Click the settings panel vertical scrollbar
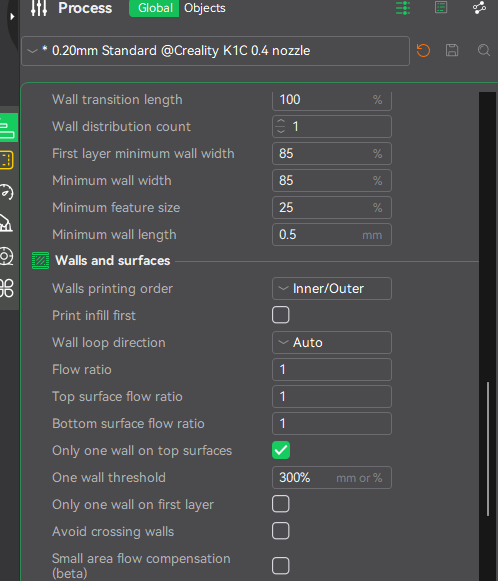 point(488,449)
